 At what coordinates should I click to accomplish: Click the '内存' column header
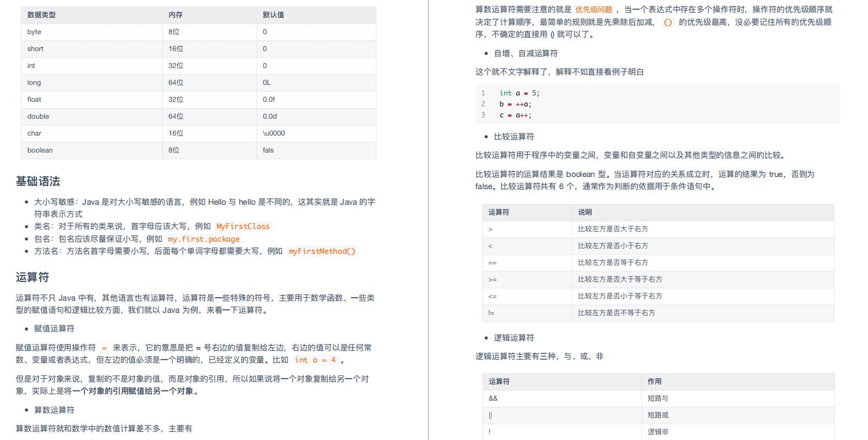click(x=210, y=15)
